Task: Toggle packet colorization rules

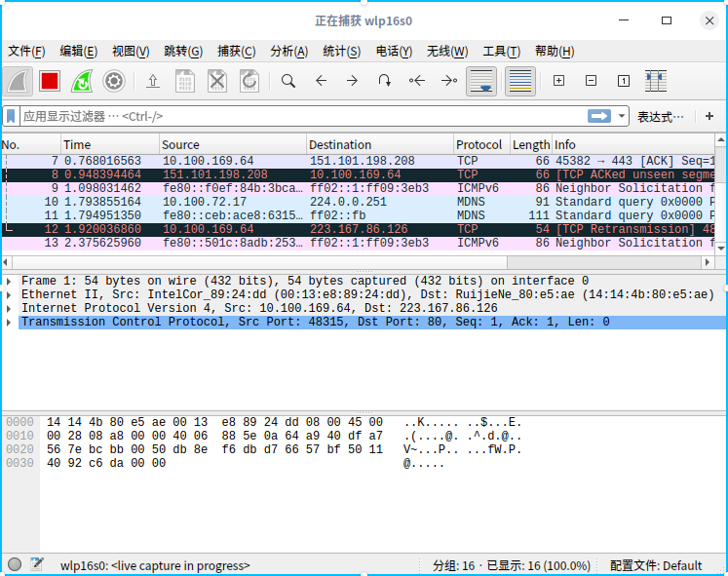Action: (x=520, y=81)
